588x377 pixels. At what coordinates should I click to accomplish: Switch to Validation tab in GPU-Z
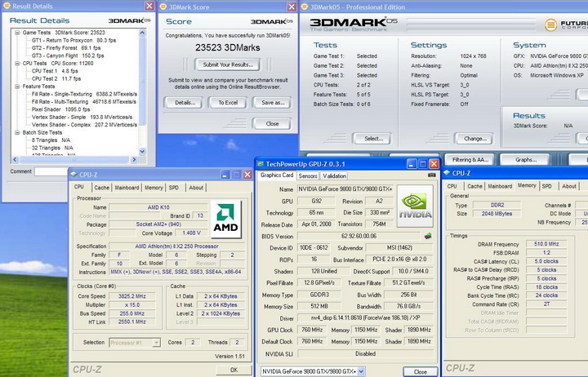point(335,175)
